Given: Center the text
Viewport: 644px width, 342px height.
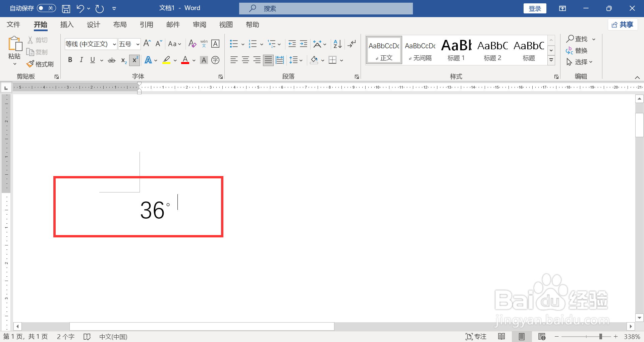Looking at the screenshot, I should tap(246, 60).
